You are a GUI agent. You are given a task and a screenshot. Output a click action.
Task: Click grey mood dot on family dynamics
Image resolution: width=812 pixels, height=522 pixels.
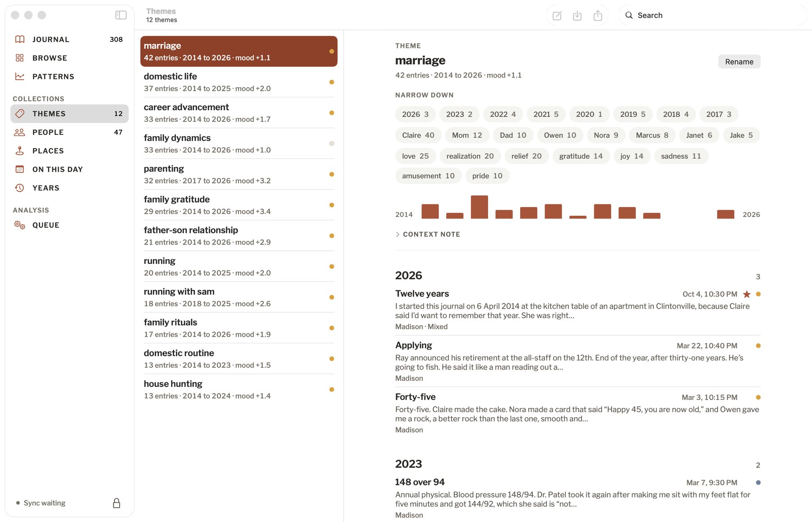click(332, 143)
